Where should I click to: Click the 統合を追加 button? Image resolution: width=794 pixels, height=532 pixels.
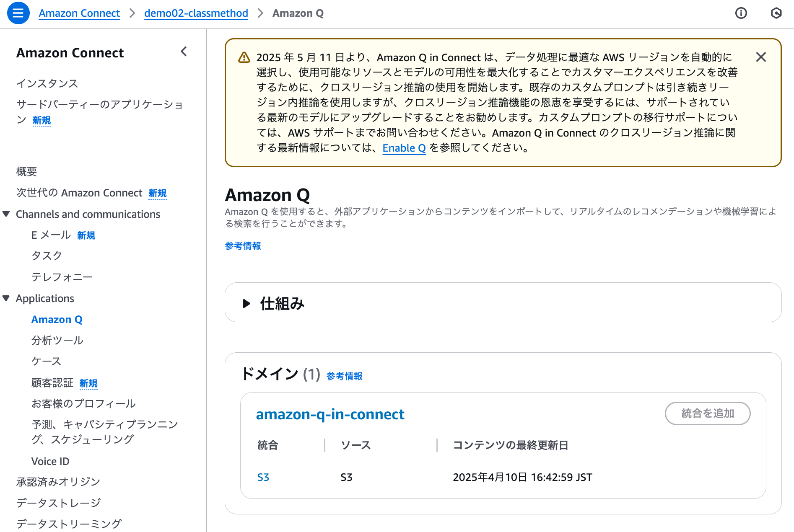tap(707, 413)
